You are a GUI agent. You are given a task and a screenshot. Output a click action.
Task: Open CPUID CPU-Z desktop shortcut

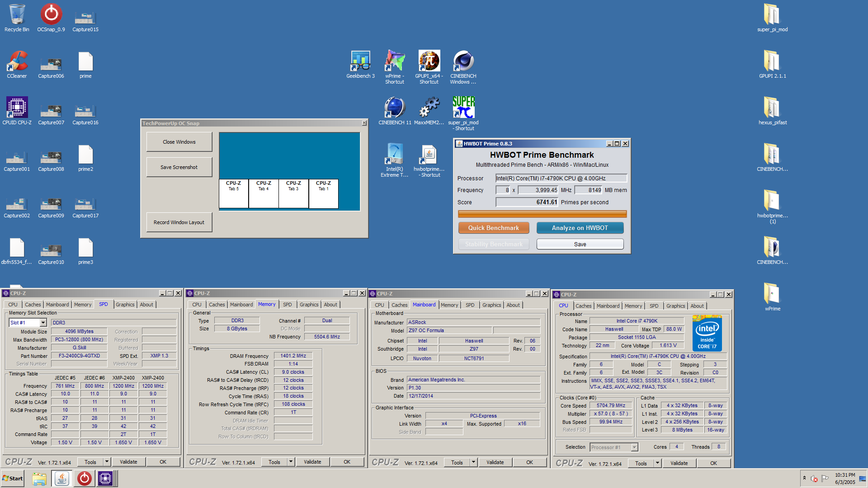17,111
